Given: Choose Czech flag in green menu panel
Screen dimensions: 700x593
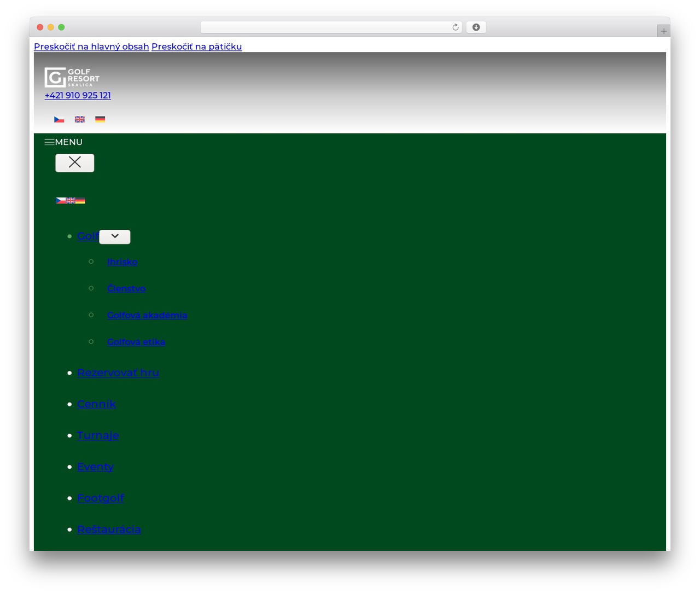Looking at the screenshot, I should [x=61, y=201].
